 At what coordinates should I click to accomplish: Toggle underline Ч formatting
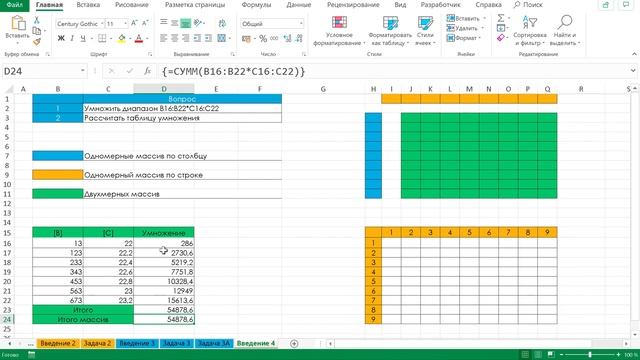(x=83, y=38)
